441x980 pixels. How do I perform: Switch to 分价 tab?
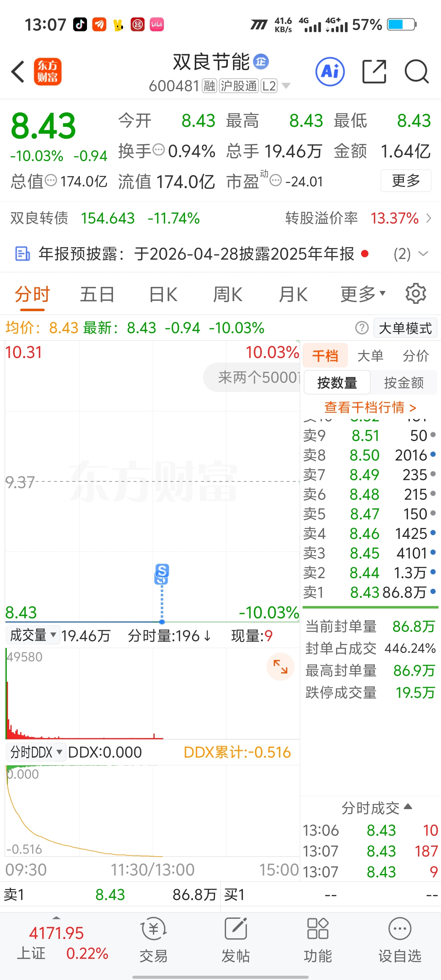point(416,356)
